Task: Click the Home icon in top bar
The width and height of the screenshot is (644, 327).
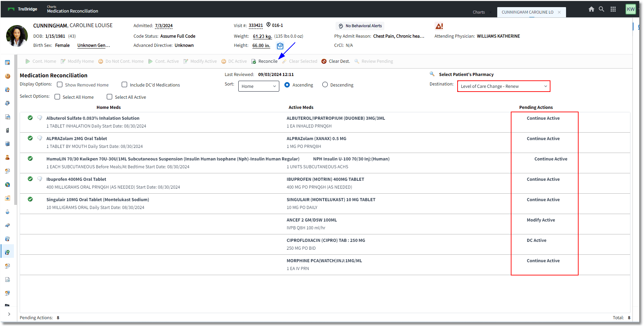Action: [x=591, y=9]
